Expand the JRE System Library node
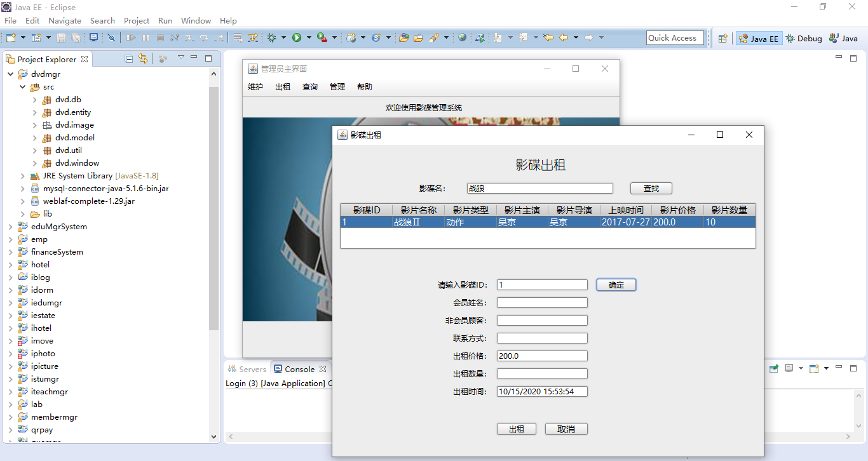This screenshot has width=868, height=461. (x=22, y=176)
